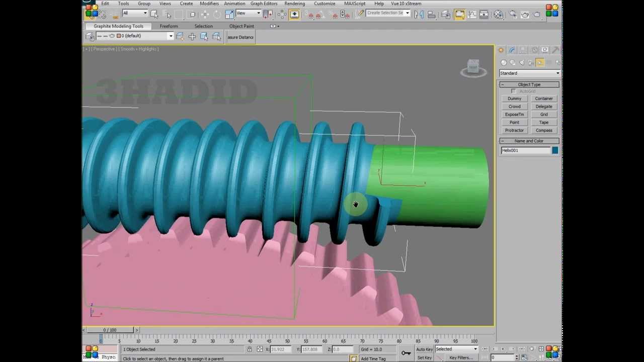Switch to the Object Paint tab
Image resolution: width=644 pixels, height=362 pixels.
pos(242,26)
